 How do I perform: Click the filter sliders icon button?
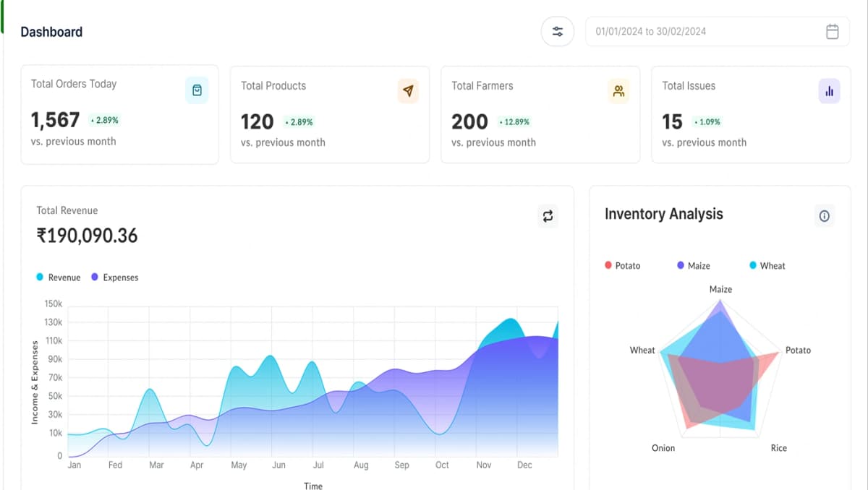click(x=558, y=32)
